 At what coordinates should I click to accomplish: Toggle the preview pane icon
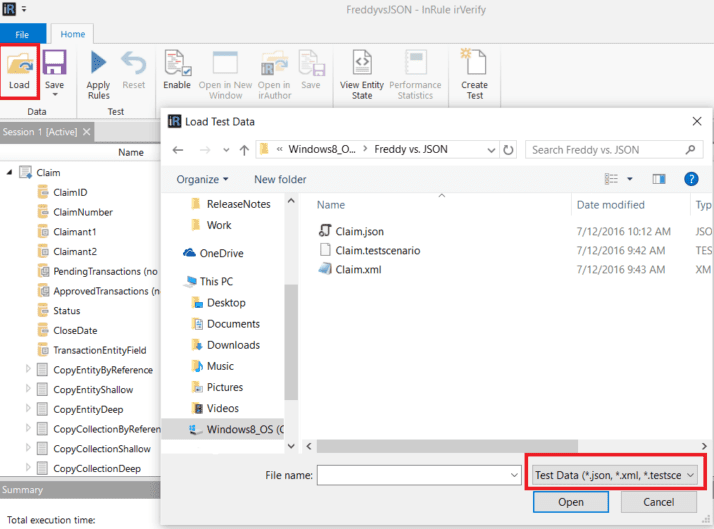(x=658, y=179)
